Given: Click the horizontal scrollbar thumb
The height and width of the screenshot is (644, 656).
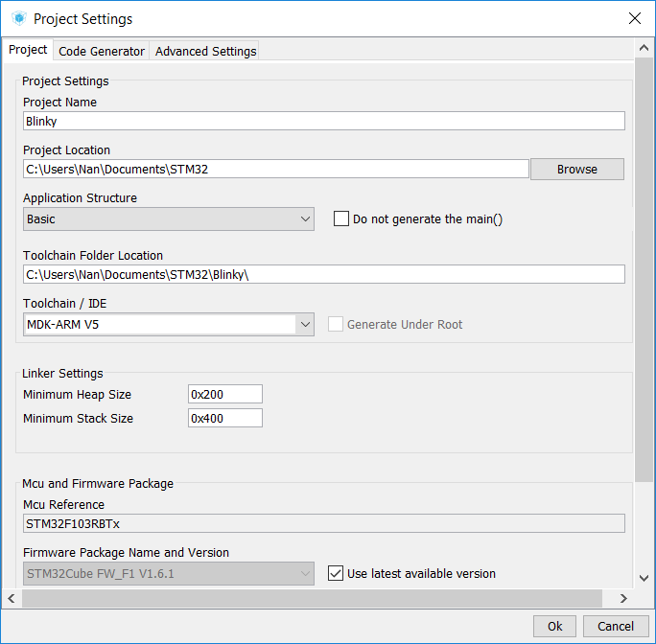Looking at the screenshot, I should point(312,598).
